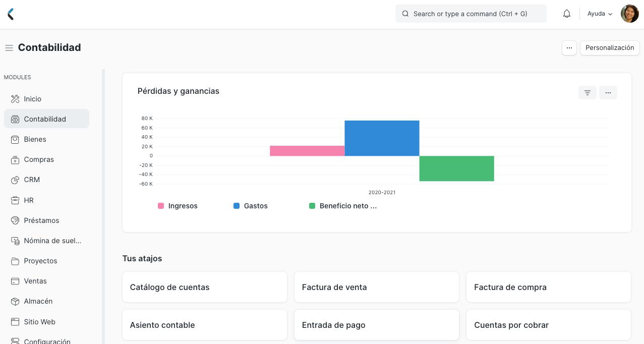The width and height of the screenshot is (644, 344).
Task: Click the search magnifier icon
Action: (405, 14)
